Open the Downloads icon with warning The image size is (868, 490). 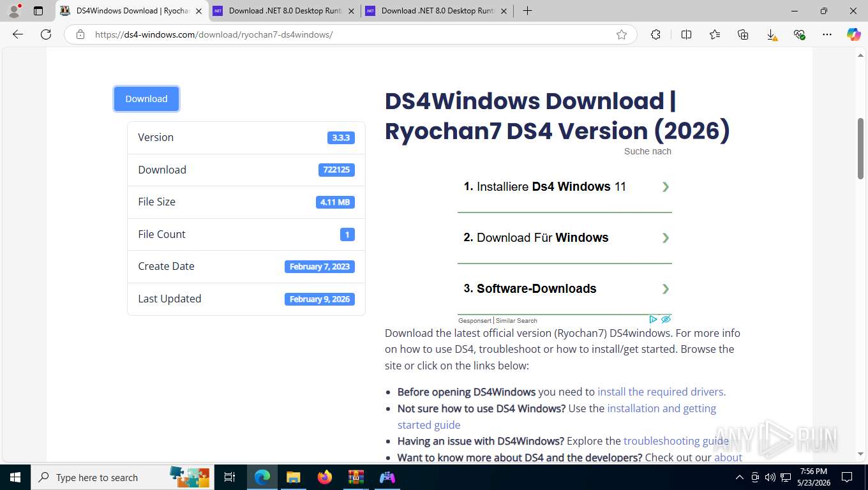point(772,34)
